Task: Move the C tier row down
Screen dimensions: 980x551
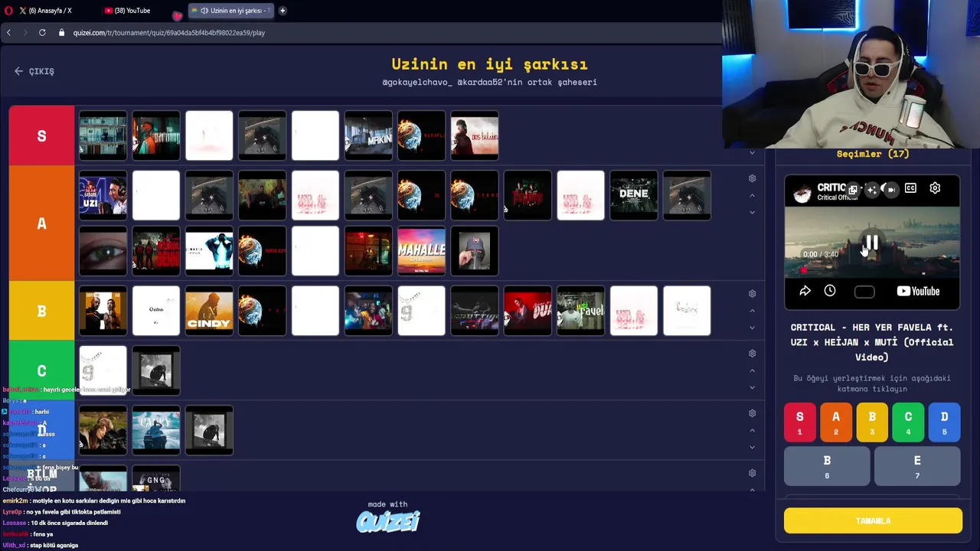Action: (x=752, y=387)
